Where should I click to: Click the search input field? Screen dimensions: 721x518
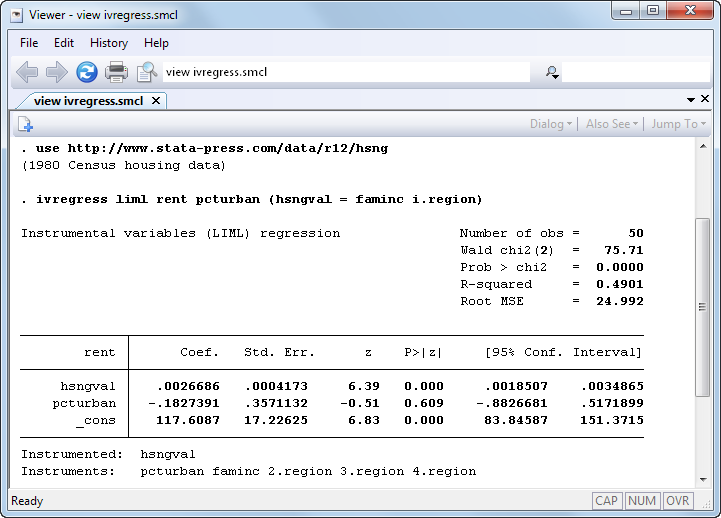point(636,72)
